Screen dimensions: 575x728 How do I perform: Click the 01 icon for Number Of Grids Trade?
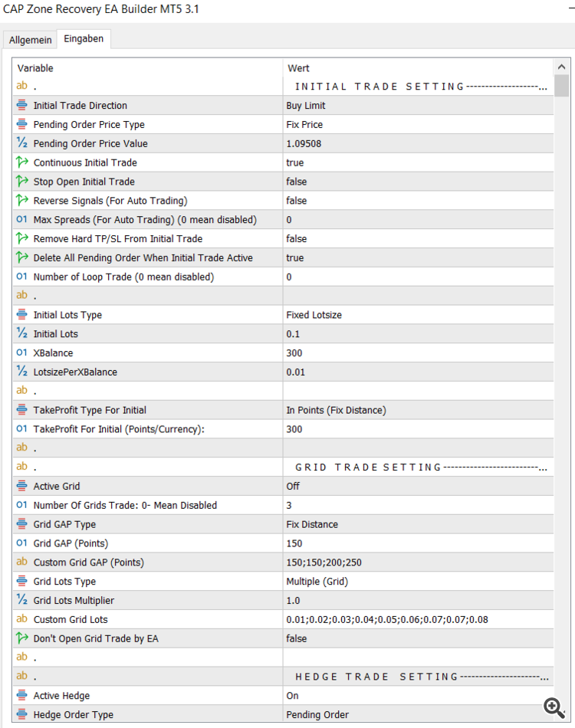[x=21, y=505]
